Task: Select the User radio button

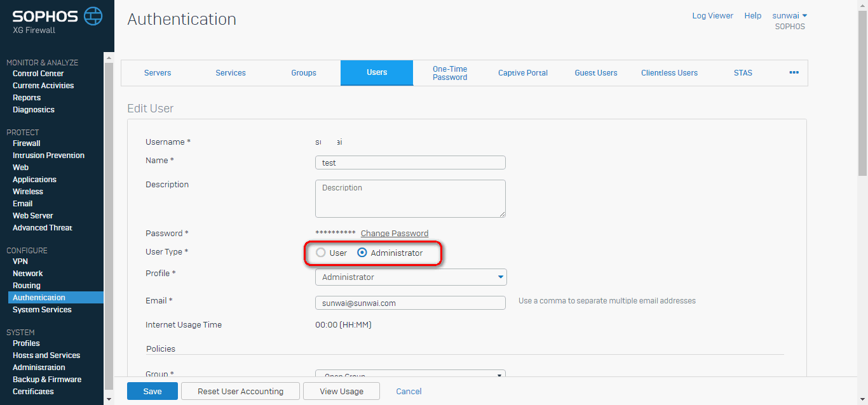Action: click(x=321, y=253)
